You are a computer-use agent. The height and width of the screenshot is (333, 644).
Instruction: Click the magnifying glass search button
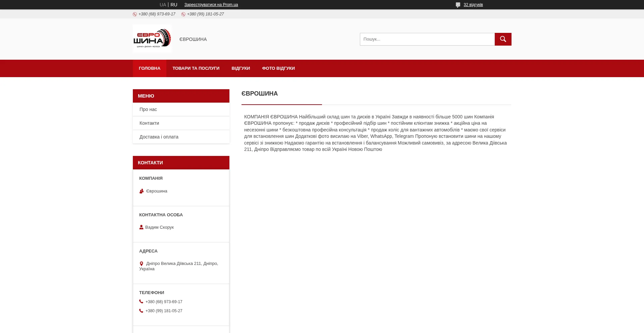tap(503, 39)
